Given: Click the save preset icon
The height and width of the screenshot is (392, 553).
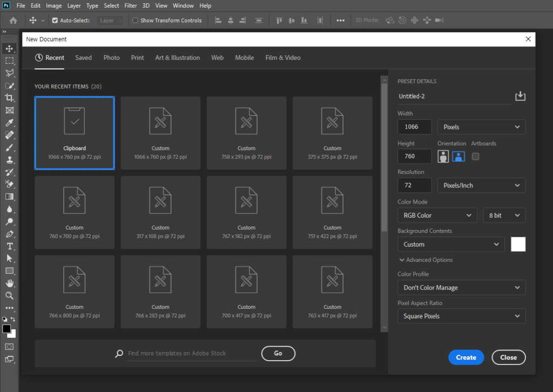Looking at the screenshot, I should pos(520,96).
